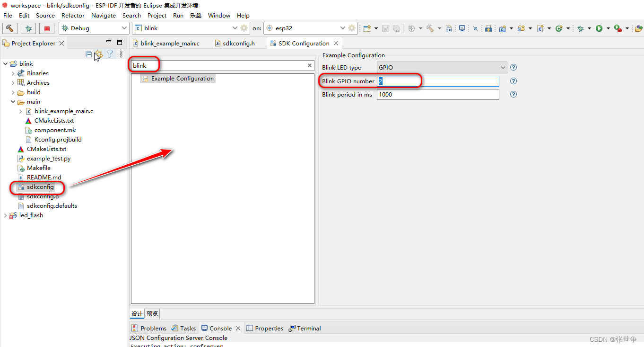Viewport: 644px width, 347px height.
Task: Click the New C project icon
Action: [x=503, y=28]
